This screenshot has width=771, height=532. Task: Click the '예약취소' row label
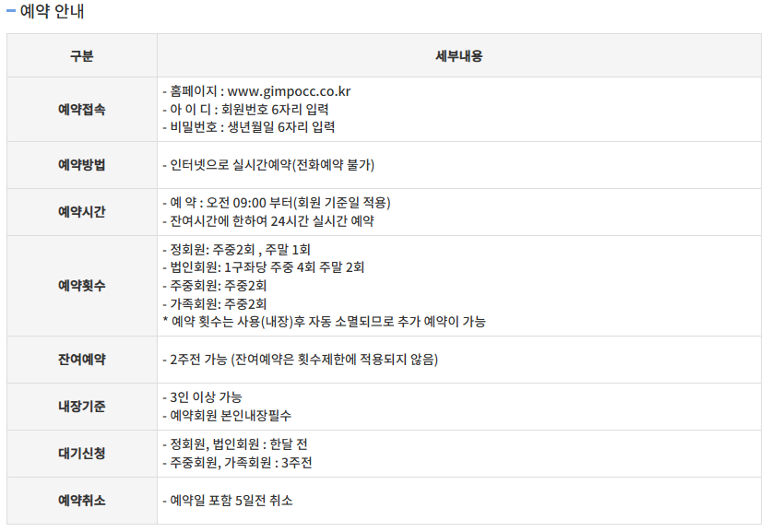click(82, 500)
